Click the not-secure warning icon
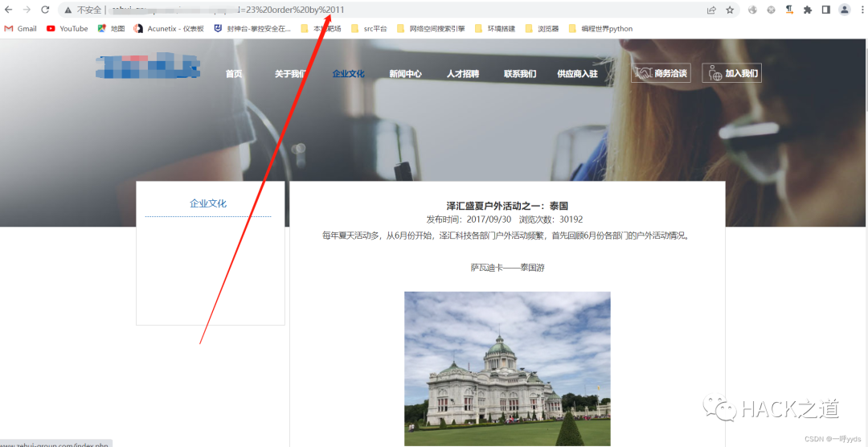This screenshot has width=868, height=447. (68, 10)
